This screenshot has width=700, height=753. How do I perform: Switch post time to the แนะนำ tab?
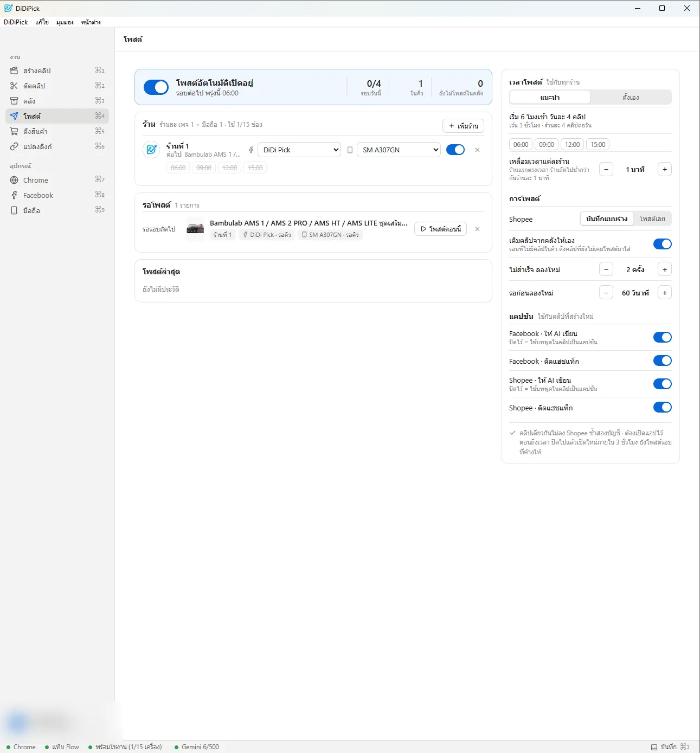click(550, 98)
